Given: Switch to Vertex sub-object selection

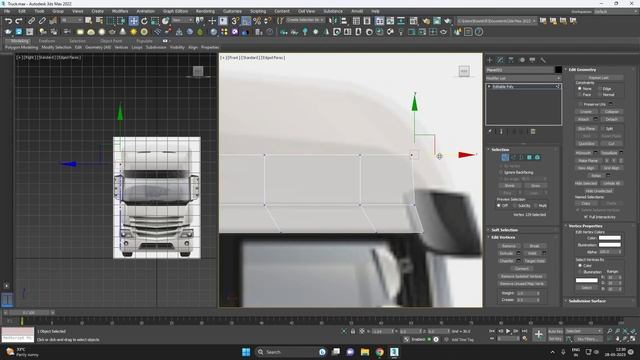Looking at the screenshot, I should [505, 157].
